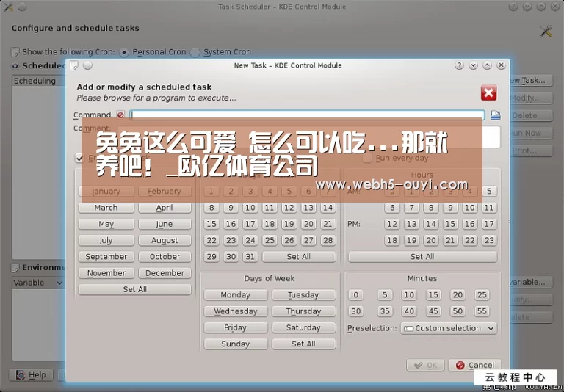The width and height of the screenshot is (564, 392).
Task: Select minute 55 in Minutes panel
Action: pos(482,311)
